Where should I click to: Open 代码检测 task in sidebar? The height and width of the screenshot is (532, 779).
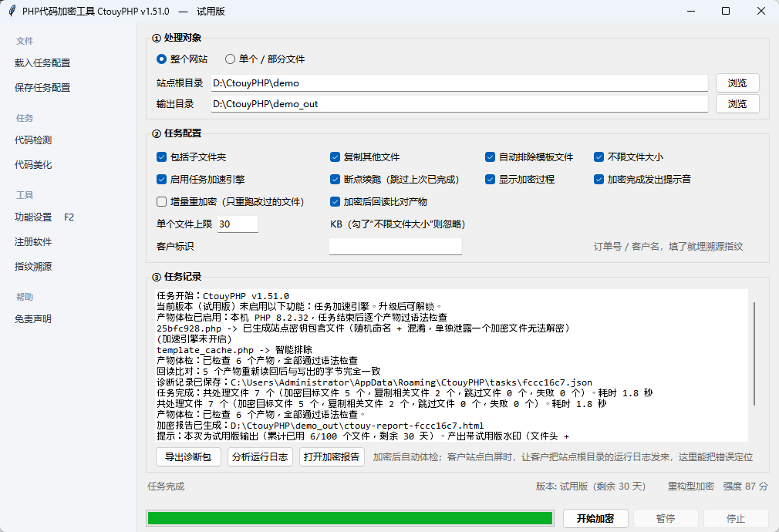point(33,140)
